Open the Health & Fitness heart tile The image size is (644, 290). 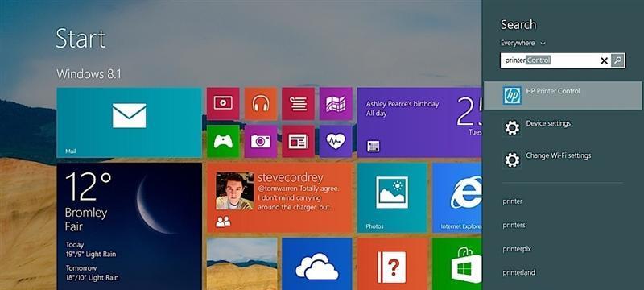tap(336, 141)
